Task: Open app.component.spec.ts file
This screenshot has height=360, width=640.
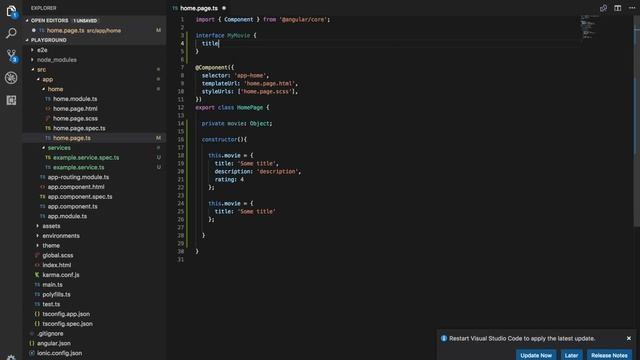Action: coord(80,197)
